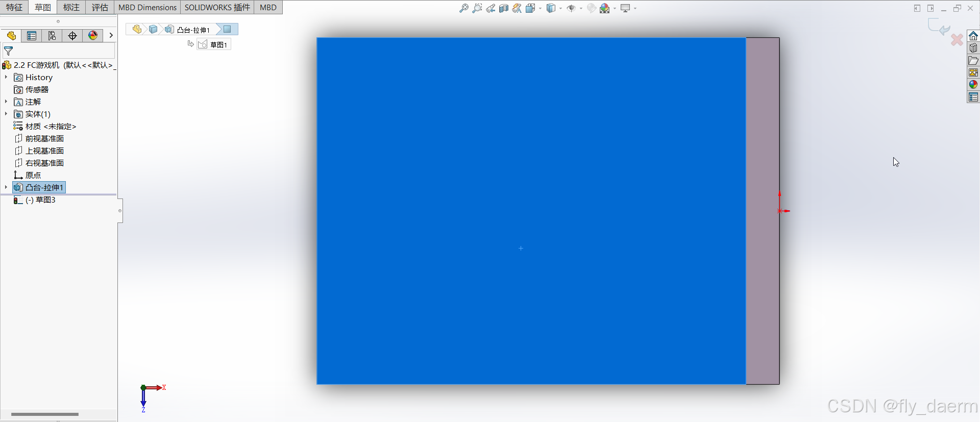This screenshot has height=422, width=980.
Task: Click the View Settings monitor icon
Action: pos(625,8)
